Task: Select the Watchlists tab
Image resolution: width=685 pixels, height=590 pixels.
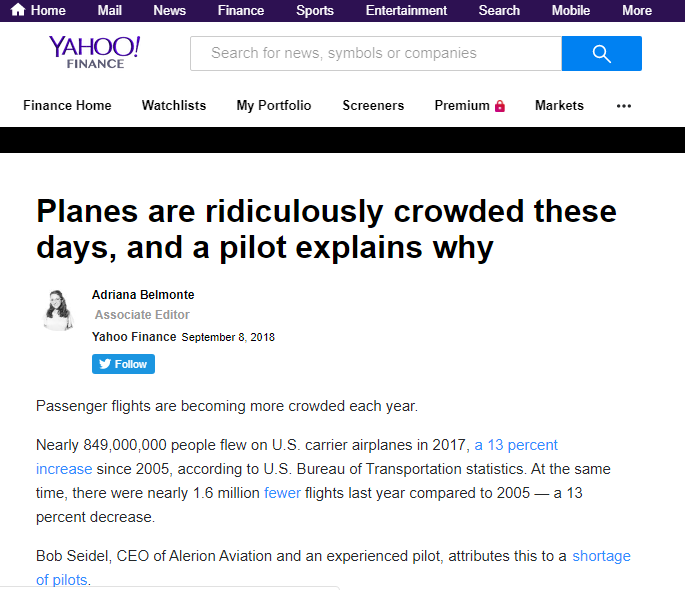Action: [174, 105]
